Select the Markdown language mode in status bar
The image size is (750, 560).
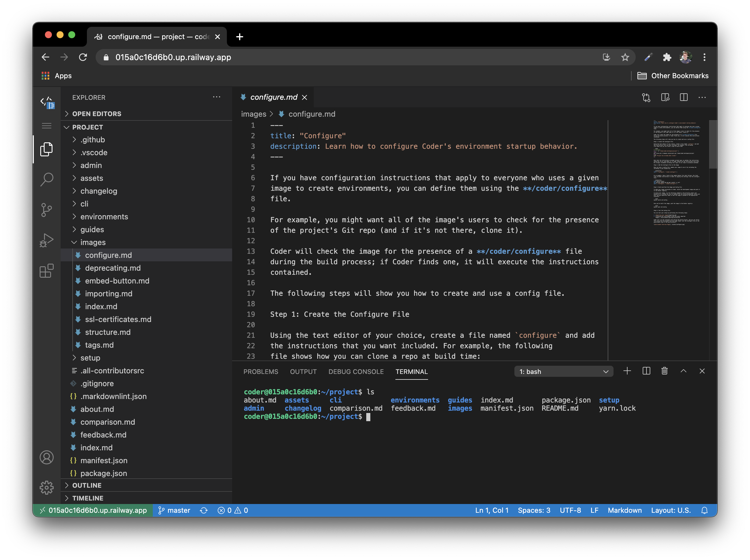pyautogui.click(x=625, y=510)
